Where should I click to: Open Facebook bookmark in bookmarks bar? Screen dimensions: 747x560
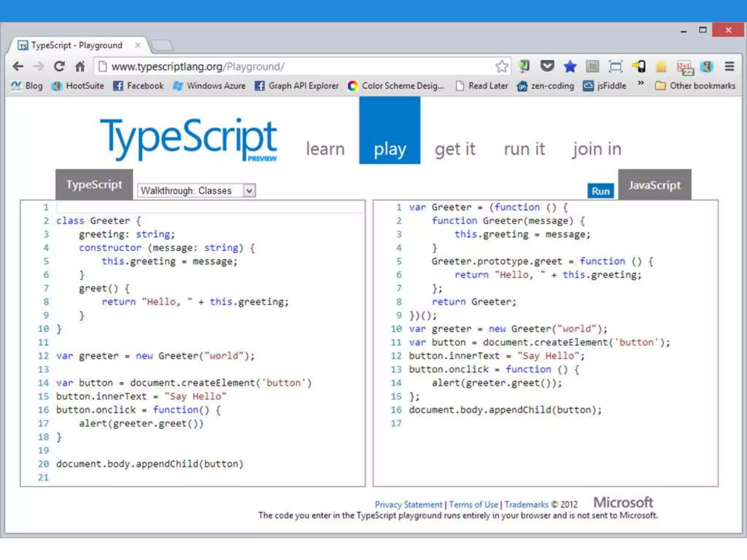(x=138, y=86)
